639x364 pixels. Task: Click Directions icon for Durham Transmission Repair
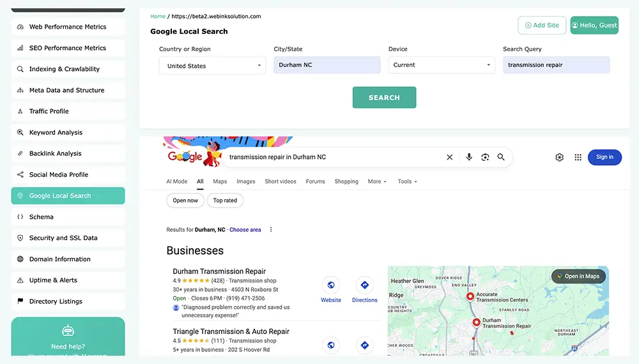tap(364, 285)
